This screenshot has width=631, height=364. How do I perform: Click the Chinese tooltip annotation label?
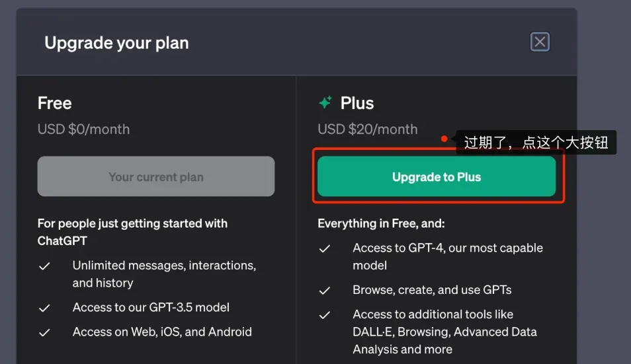coord(536,142)
